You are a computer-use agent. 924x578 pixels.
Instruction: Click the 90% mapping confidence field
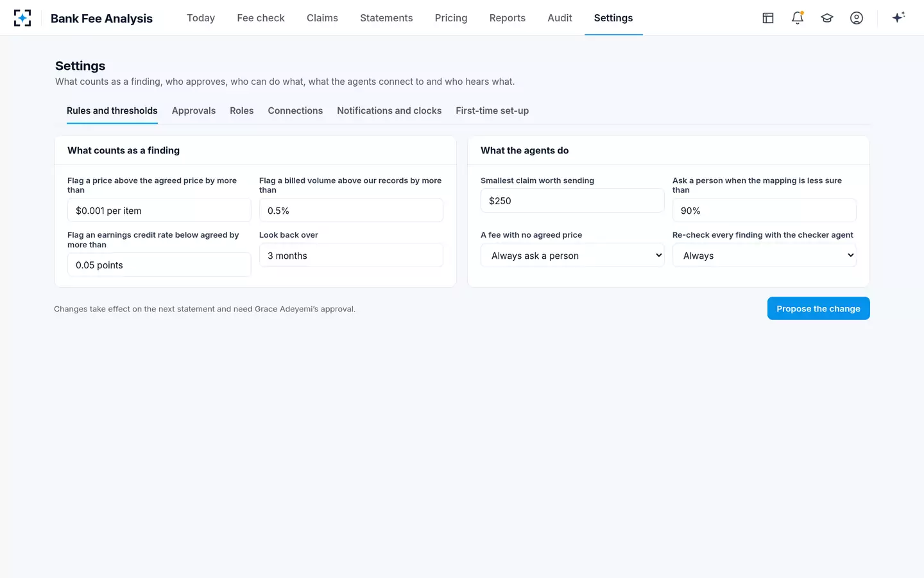pos(764,211)
